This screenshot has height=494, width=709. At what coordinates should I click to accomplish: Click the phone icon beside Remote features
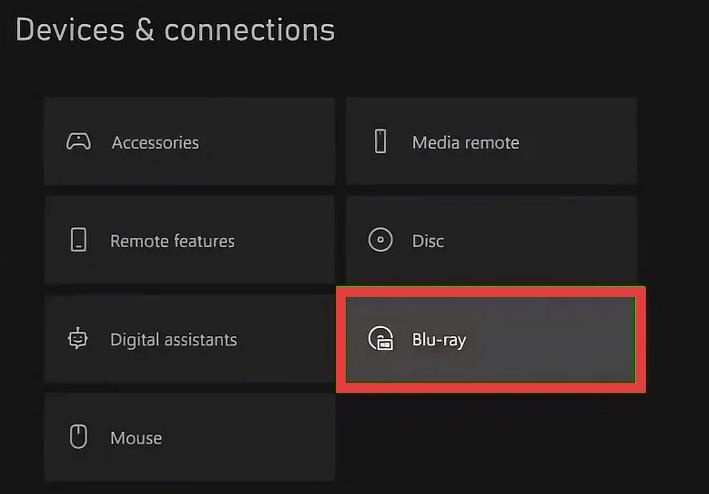pos(79,240)
